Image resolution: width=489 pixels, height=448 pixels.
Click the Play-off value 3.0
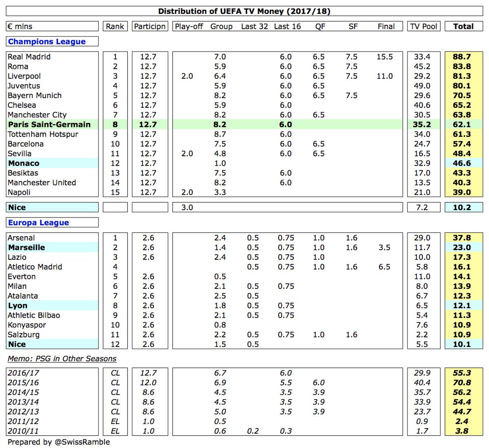pyautogui.click(x=187, y=208)
